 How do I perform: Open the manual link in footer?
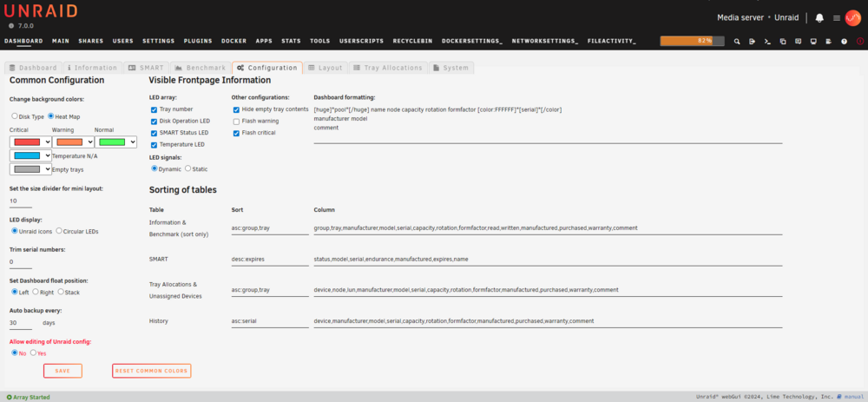tap(852, 397)
